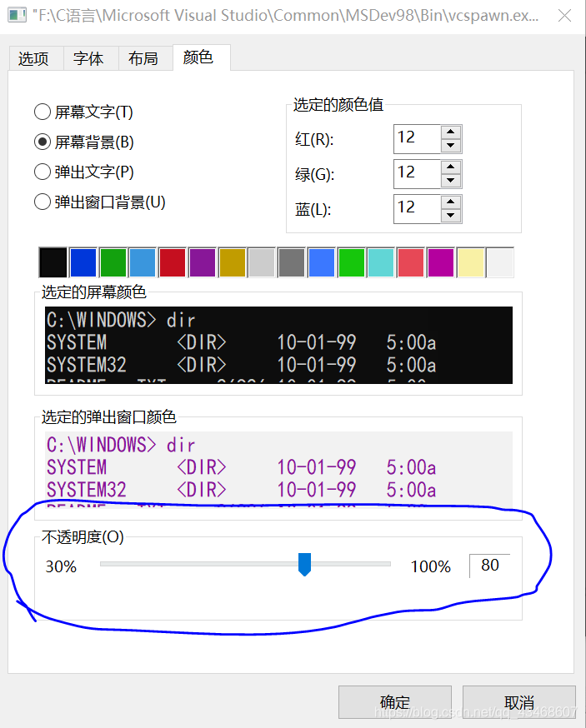Switch to the 字体 tab
Viewport: 586px width, 728px height.
91,58
